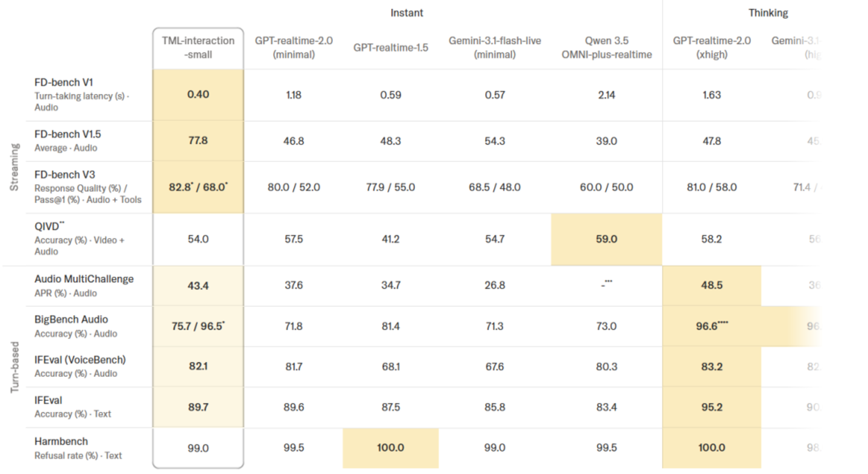The image size is (868, 474).
Task: Click the highlighted 59.0 QIVD cell
Action: pos(606,239)
